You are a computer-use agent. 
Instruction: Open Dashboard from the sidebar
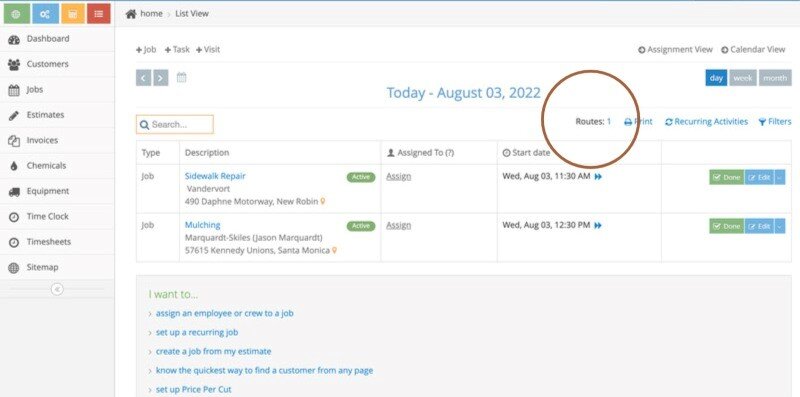pyautogui.click(x=57, y=39)
